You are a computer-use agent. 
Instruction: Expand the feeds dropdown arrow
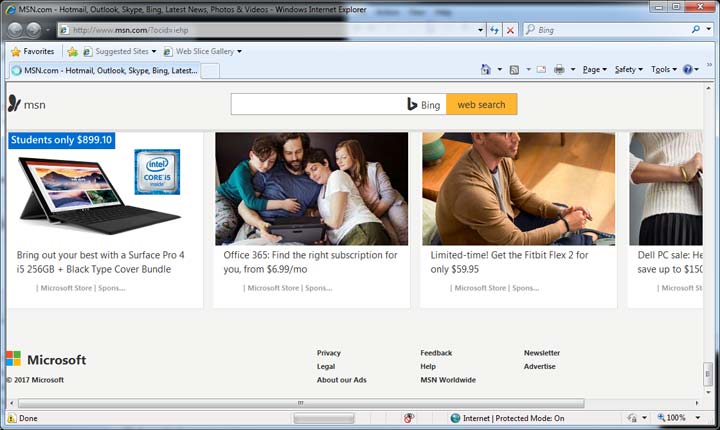[528, 69]
